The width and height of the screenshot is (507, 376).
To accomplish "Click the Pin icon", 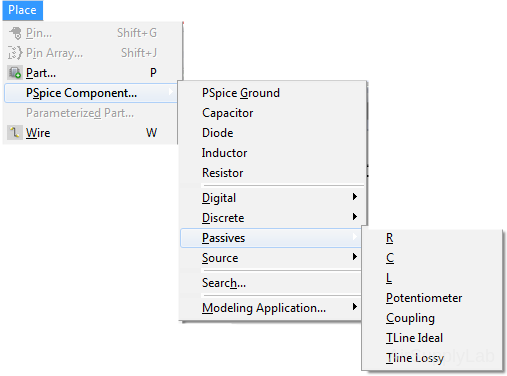I will 15,33.
